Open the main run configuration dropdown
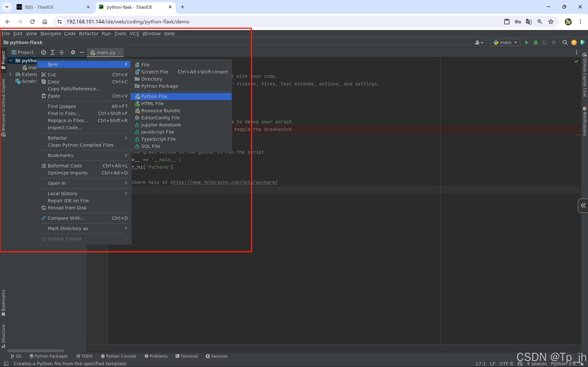 [505, 42]
